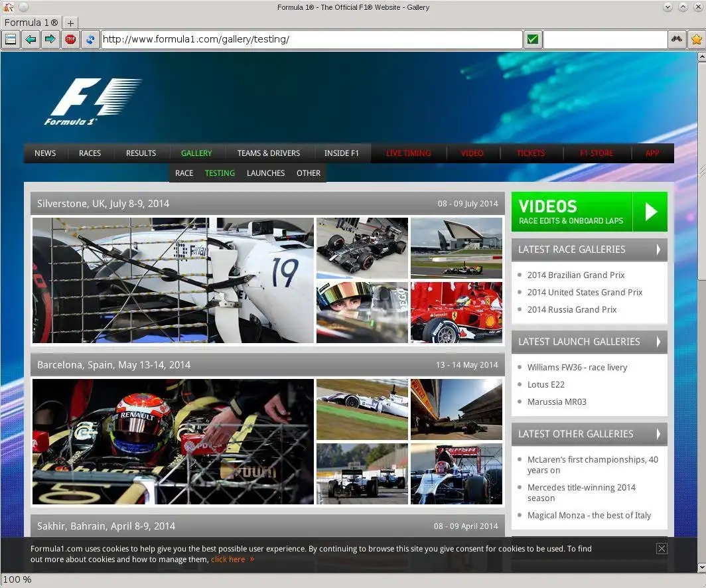Open McLaren's first championships gallery

593,465
